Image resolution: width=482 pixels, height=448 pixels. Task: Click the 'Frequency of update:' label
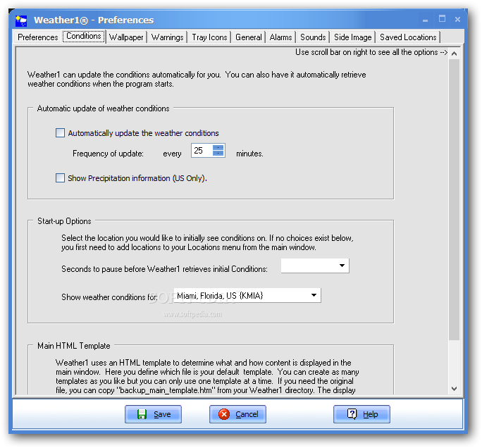click(x=108, y=154)
